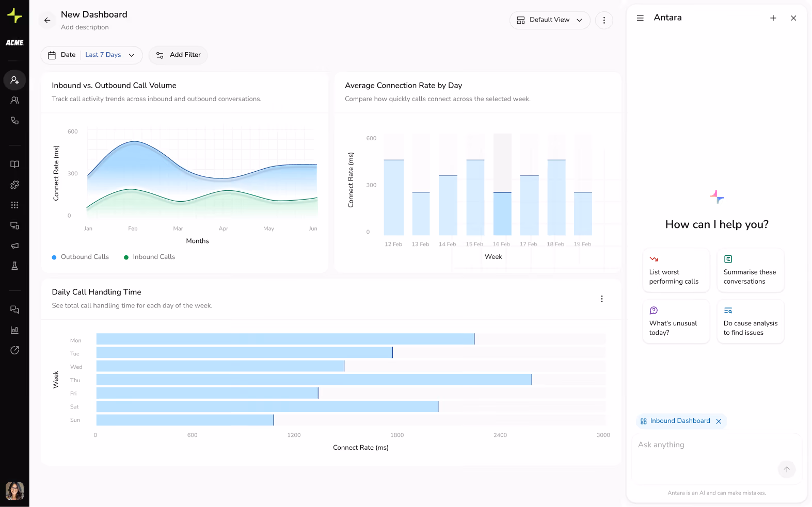This screenshot has width=812, height=507.
Task: Click the Tue bar in handling time chart
Action: 244,352
